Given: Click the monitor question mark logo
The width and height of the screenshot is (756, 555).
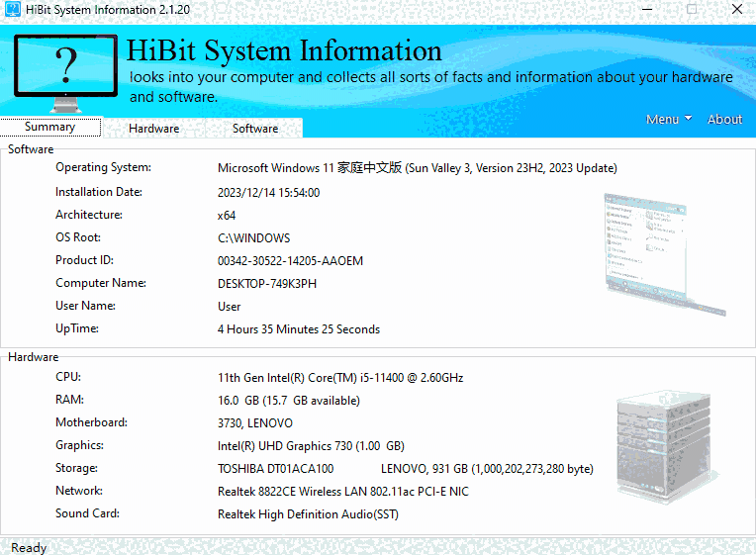Looking at the screenshot, I should [65, 73].
